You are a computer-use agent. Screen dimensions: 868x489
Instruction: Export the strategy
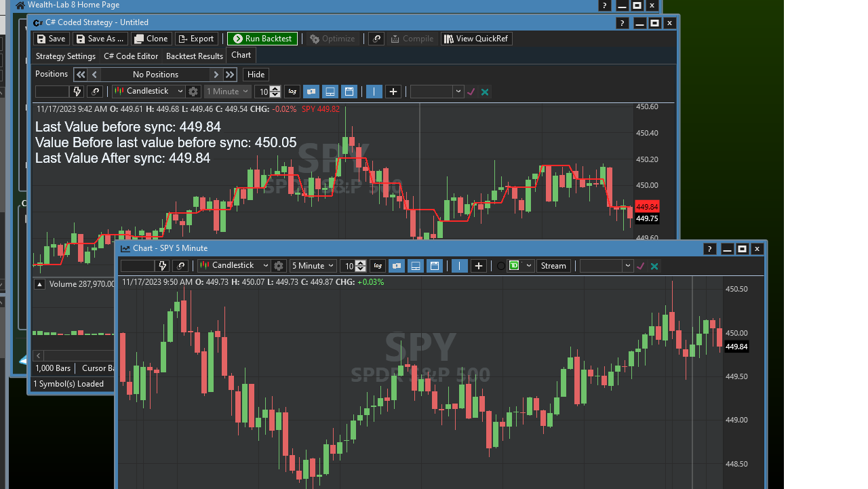pyautogui.click(x=197, y=39)
